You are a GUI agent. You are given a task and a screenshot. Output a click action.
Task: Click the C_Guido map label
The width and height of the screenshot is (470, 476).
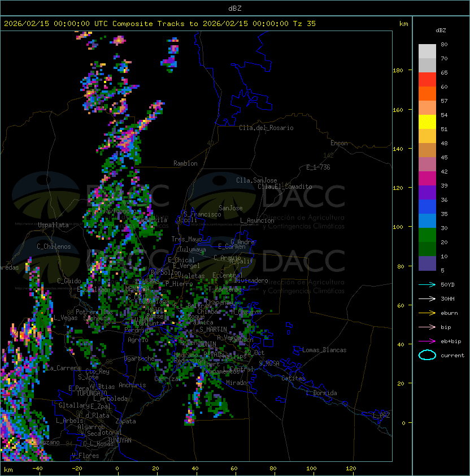[x=69, y=281]
